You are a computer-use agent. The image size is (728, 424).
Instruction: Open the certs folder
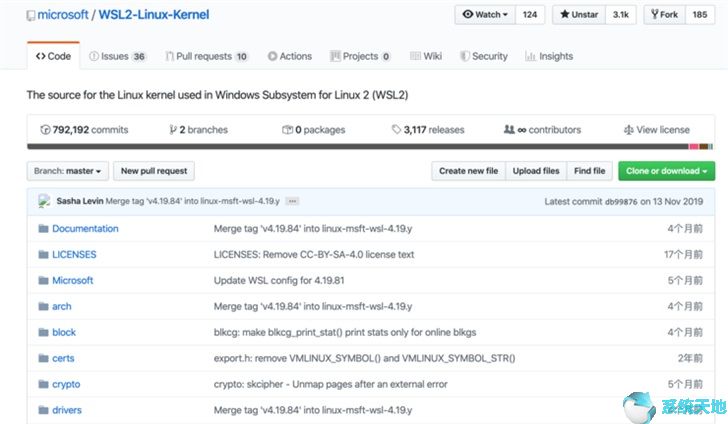pos(63,359)
